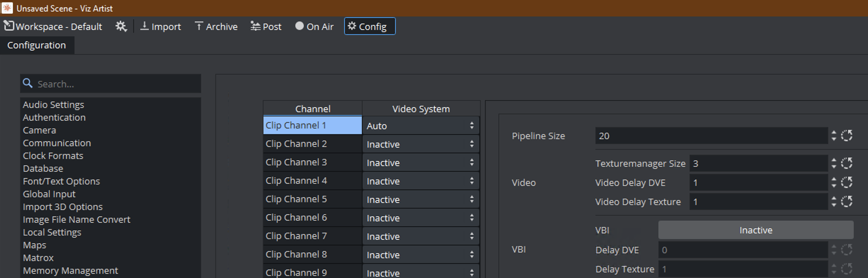Click the Config button
Screen dimensions: 868x278
369,27
